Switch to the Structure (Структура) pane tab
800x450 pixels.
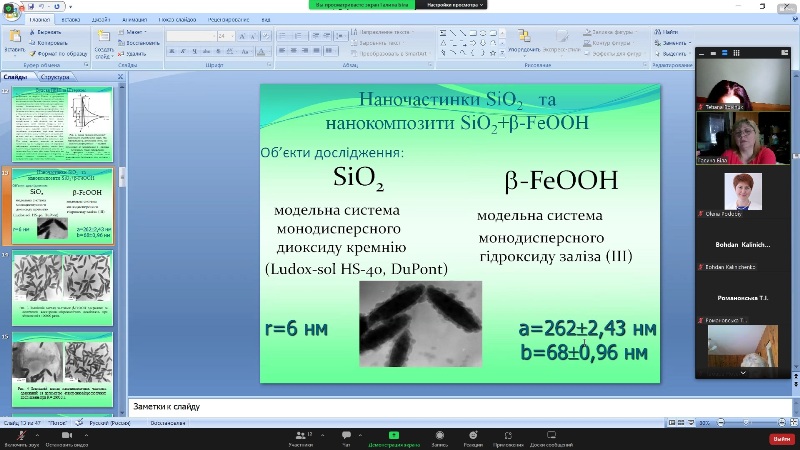point(56,77)
